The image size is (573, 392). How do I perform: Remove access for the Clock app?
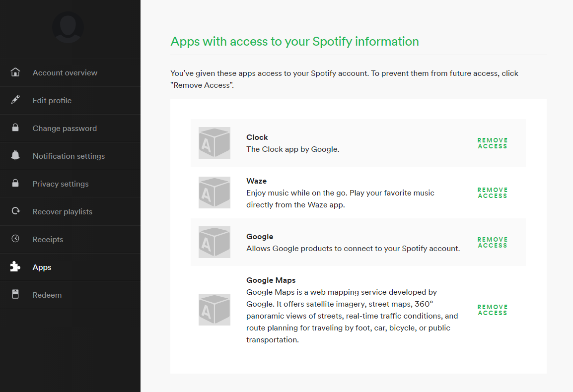pos(493,143)
